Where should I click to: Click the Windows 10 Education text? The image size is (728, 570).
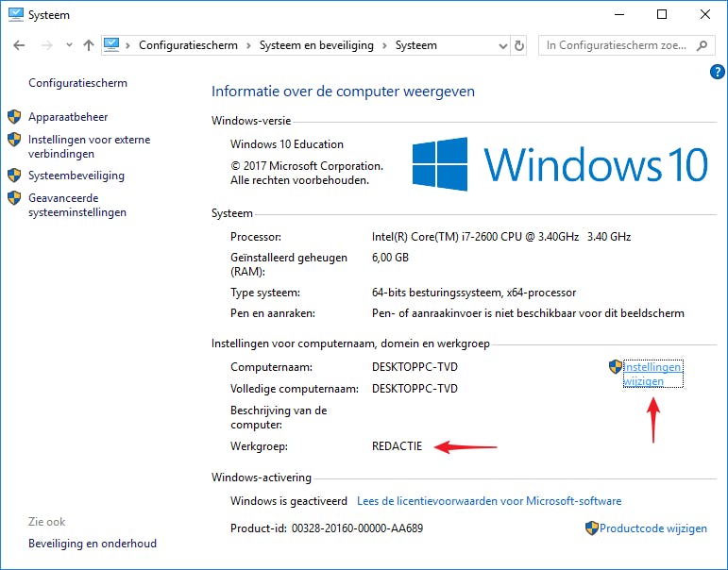287,144
